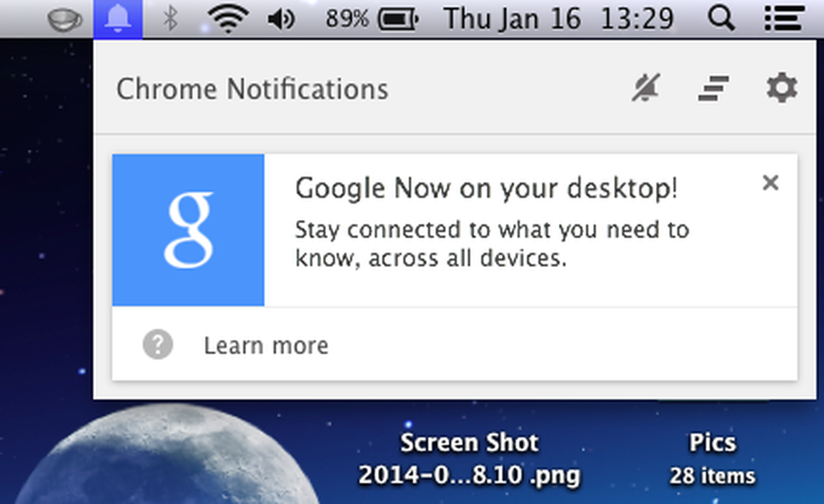Click the coffee cup menu bar icon

[64, 20]
